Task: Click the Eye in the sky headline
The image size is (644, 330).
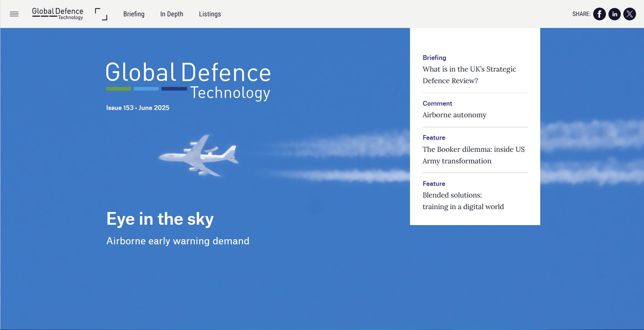Action: pos(160,219)
